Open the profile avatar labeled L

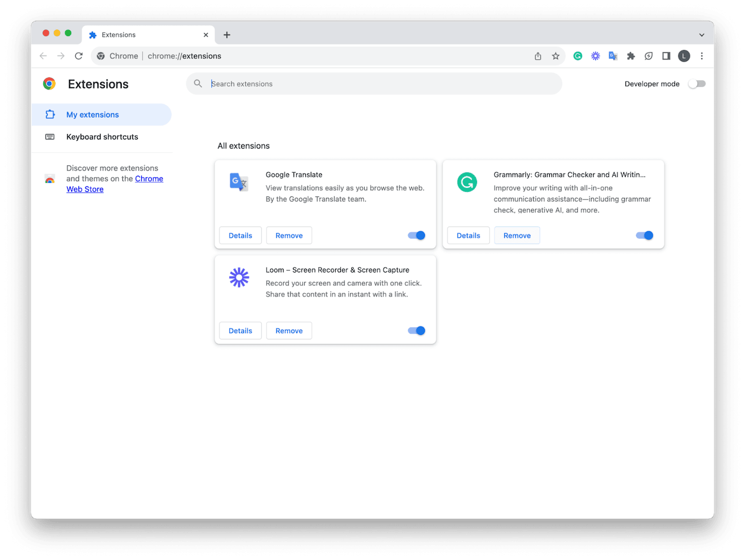(x=684, y=56)
